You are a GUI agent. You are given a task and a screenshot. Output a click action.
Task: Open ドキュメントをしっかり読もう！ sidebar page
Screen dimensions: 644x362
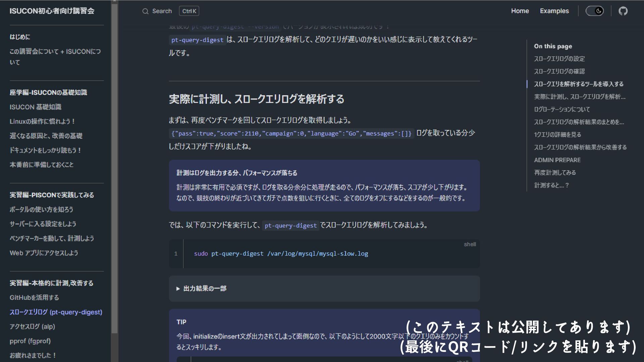(46, 150)
